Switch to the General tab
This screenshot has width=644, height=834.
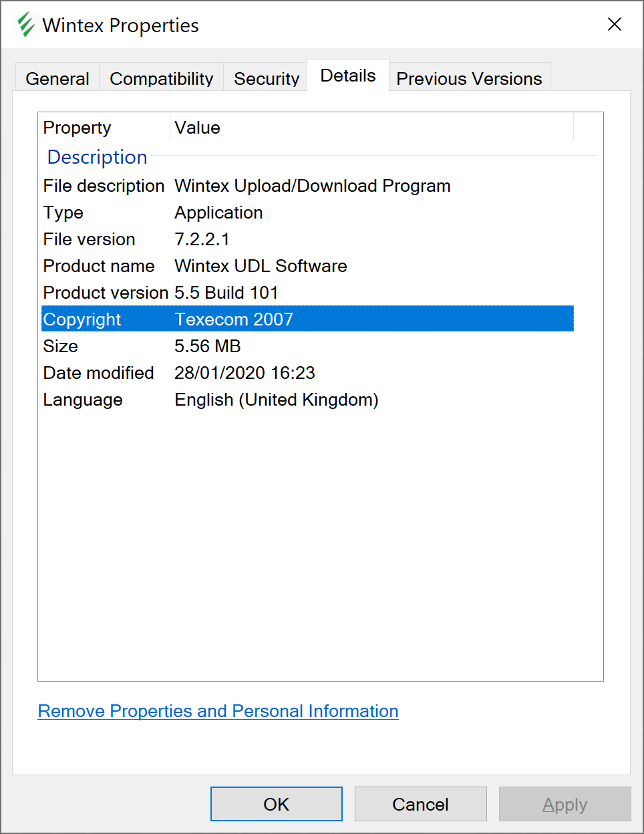(57, 78)
